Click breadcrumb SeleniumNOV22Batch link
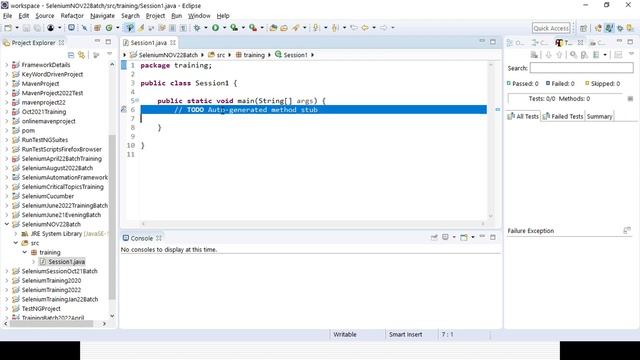This screenshot has height=360, width=640. pos(168,55)
